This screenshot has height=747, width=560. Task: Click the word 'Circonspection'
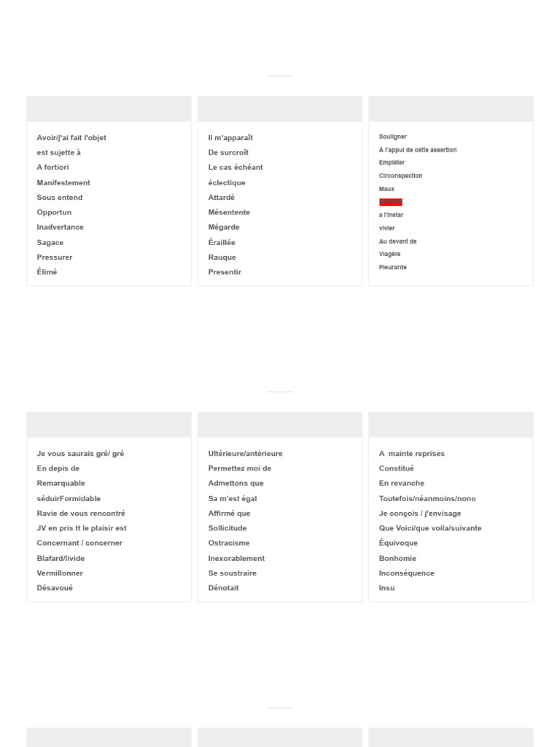click(x=400, y=176)
